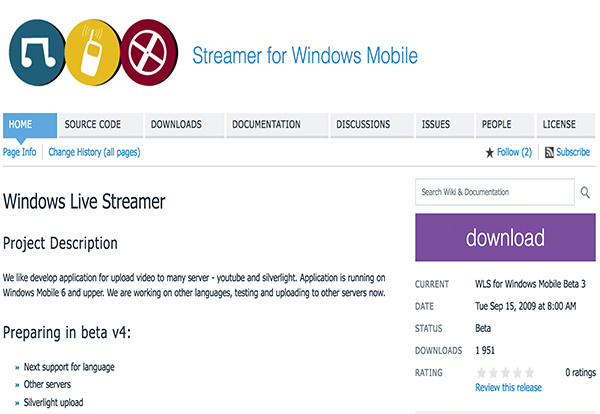Focus the Search Wiki & Documentation field
Viewport: 600px width, 414px height.
point(495,192)
